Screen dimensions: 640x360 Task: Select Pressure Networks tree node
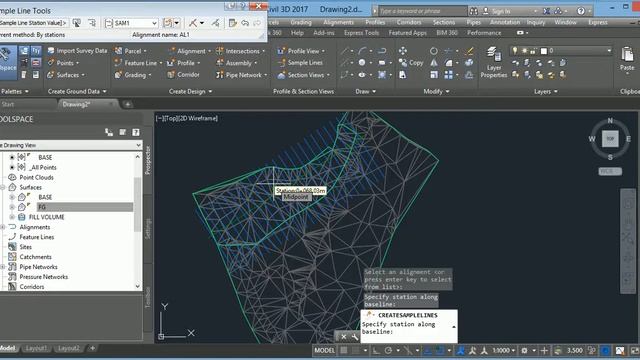click(x=44, y=277)
